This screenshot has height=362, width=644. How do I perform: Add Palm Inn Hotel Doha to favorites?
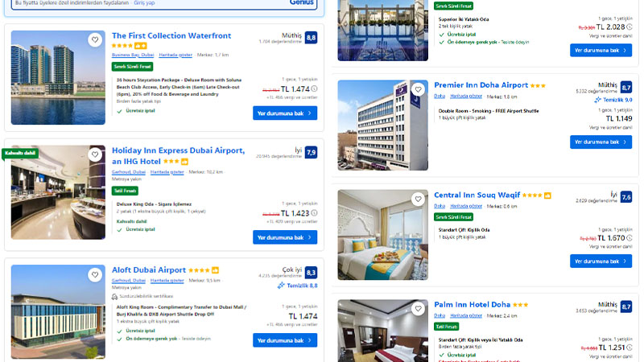[x=419, y=309]
